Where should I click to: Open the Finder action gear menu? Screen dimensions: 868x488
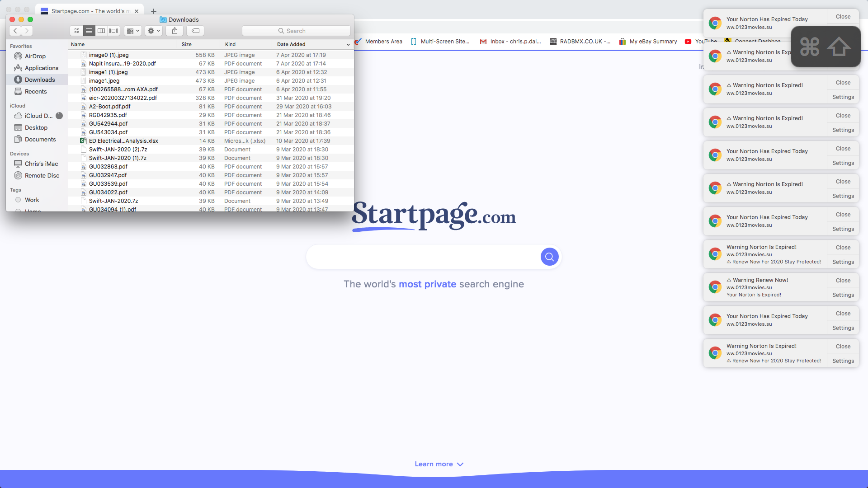[x=154, y=31]
